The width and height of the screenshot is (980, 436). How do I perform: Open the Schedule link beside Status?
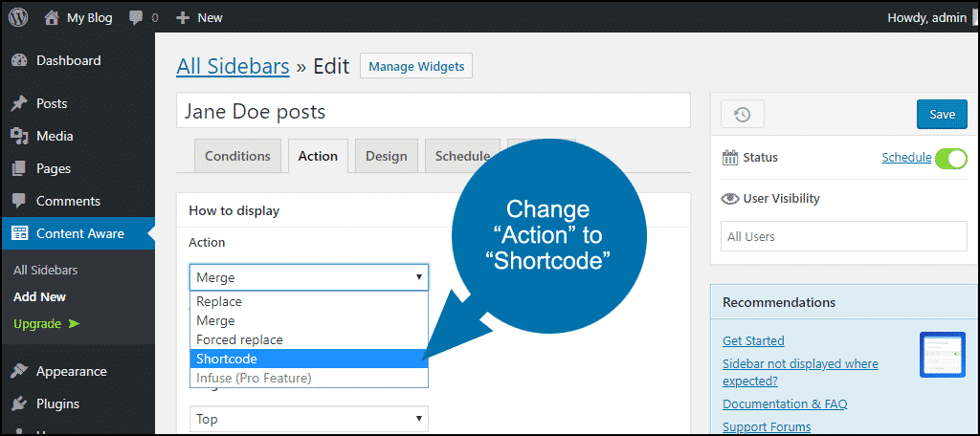pyautogui.click(x=906, y=158)
